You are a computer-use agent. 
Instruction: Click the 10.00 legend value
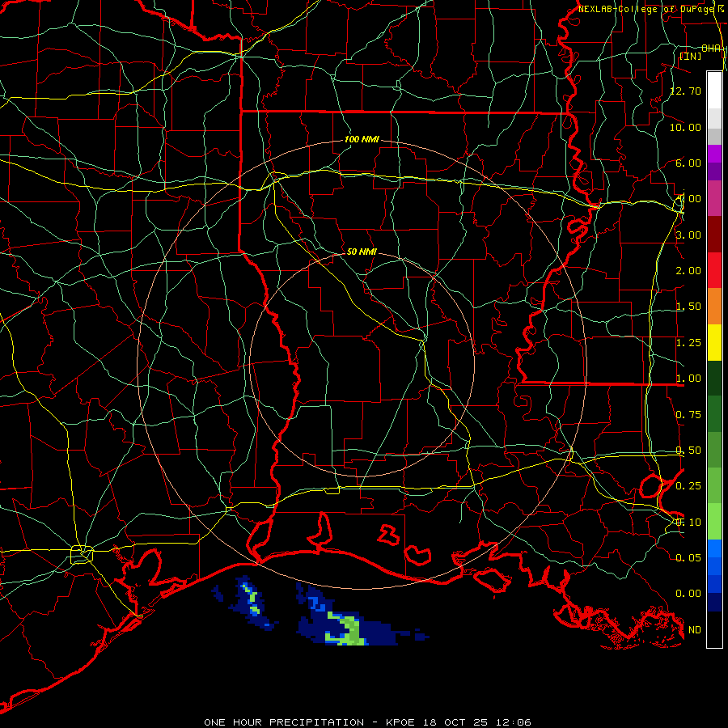(686, 127)
